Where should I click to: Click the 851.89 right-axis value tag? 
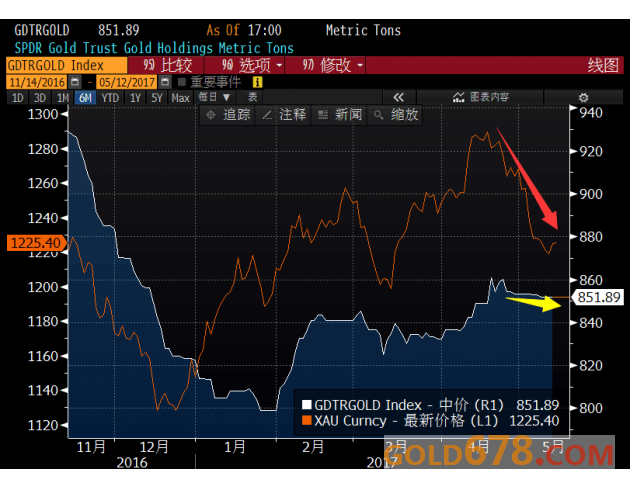(x=599, y=297)
